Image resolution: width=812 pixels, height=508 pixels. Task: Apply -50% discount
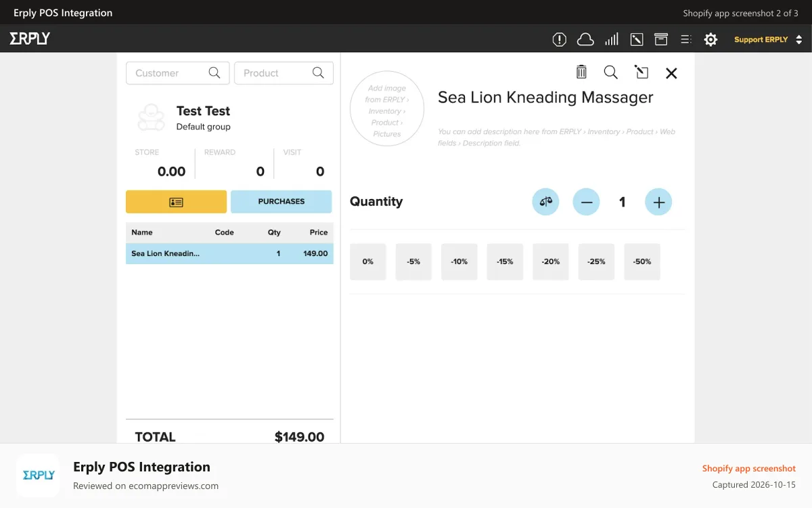click(642, 261)
